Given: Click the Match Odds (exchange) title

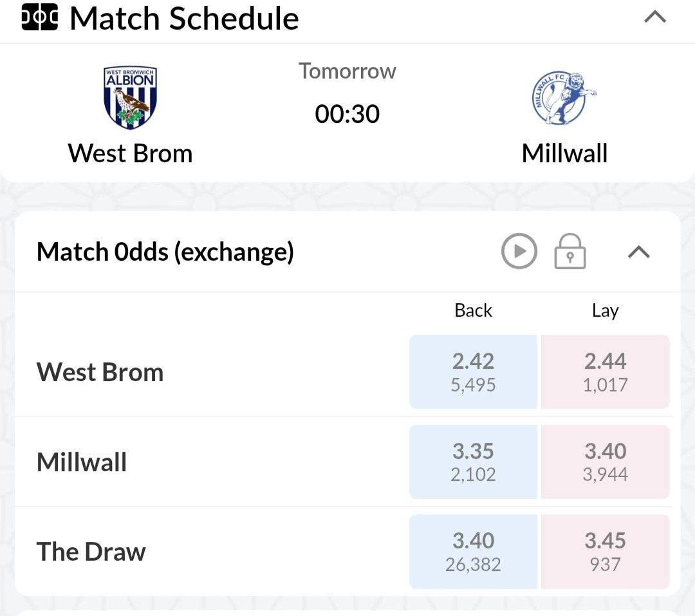Looking at the screenshot, I should [x=165, y=252].
